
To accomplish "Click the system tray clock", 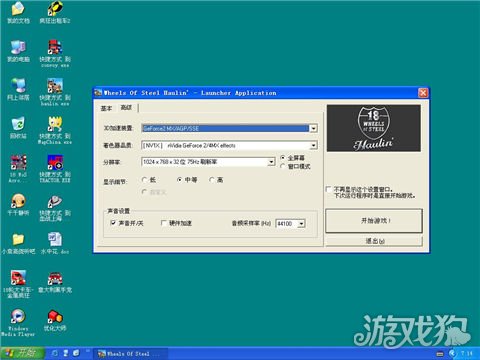I will [467, 353].
